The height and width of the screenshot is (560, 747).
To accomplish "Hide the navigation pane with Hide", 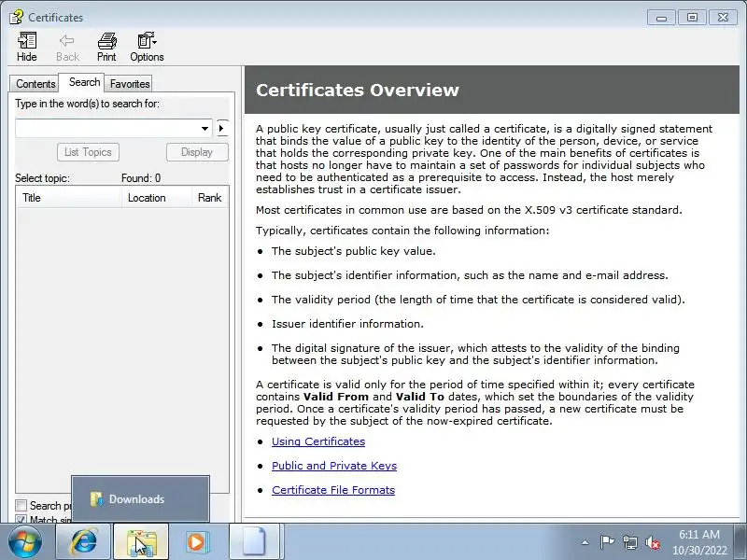I will (27, 47).
